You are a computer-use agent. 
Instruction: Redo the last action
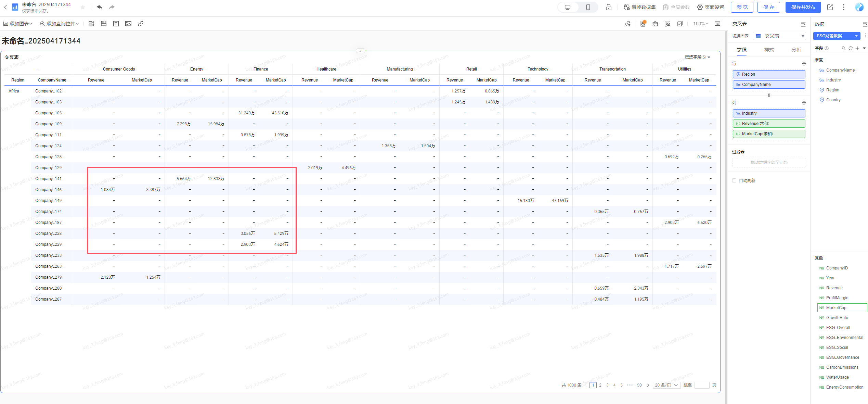coord(112,7)
